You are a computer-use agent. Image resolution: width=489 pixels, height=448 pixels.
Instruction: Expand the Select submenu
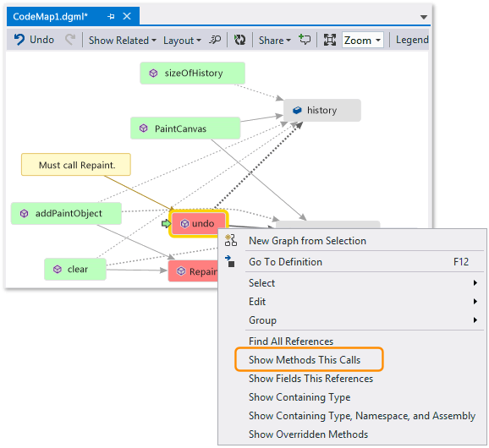[352, 283]
